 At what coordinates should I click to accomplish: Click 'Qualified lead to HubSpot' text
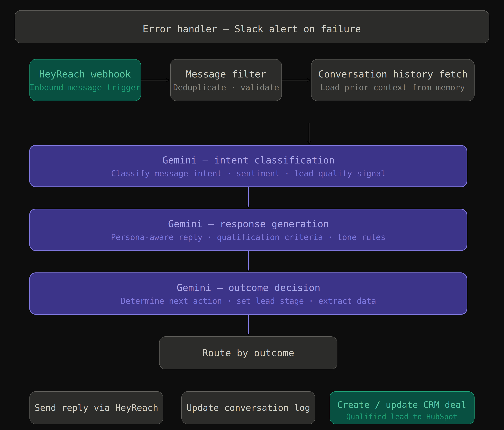pos(402,417)
